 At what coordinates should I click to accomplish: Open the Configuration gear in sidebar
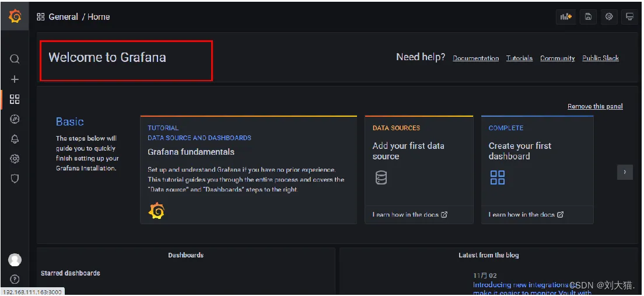pos(15,159)
